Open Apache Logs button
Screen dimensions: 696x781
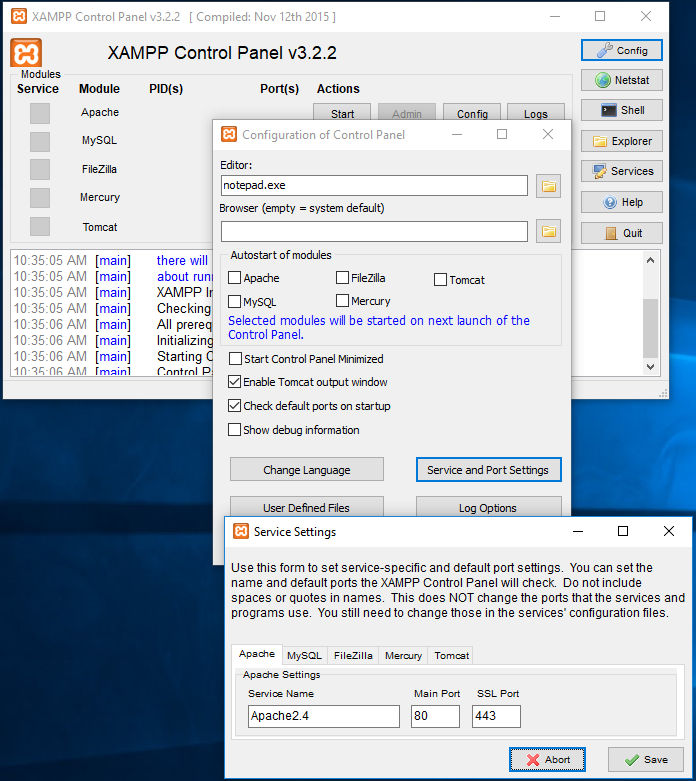click(536, 113)
